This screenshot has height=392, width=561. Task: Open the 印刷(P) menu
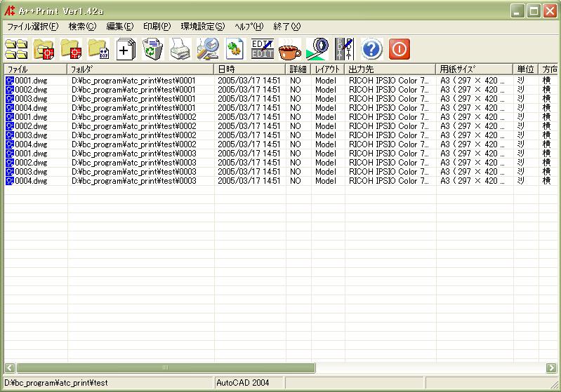coord(157,27)
